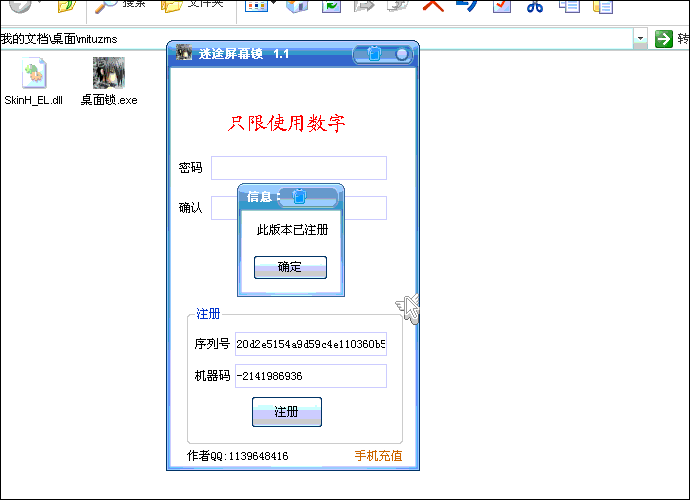Click the blue undo arrow toolbar icon

coord(467,5)
